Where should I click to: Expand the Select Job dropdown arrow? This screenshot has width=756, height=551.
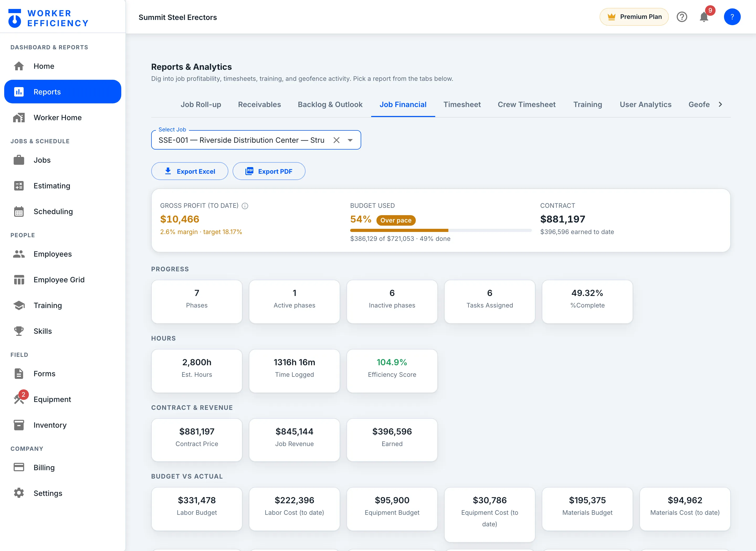click(350, 140)
